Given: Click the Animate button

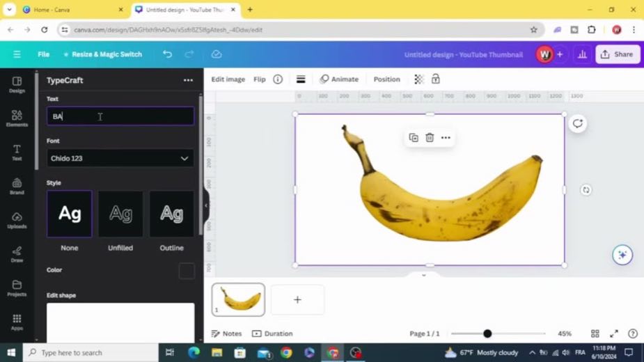Looking at the screenshot, I should (339, 79).
